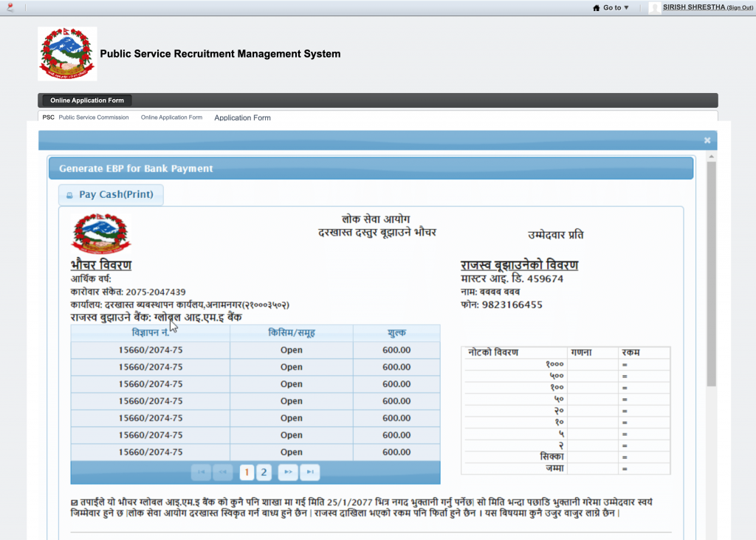Go to the next page of the table
The height and width of the screenshot is (540, 756).
[289, 472]
